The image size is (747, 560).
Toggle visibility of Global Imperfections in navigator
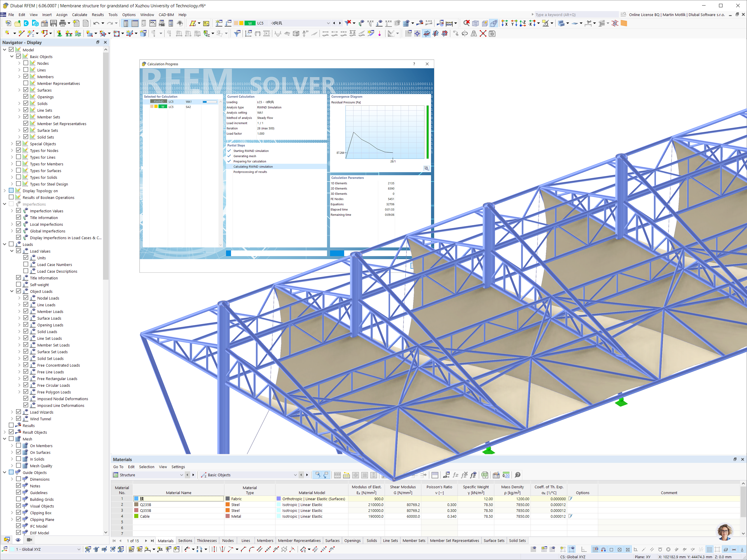pos(18,231)
